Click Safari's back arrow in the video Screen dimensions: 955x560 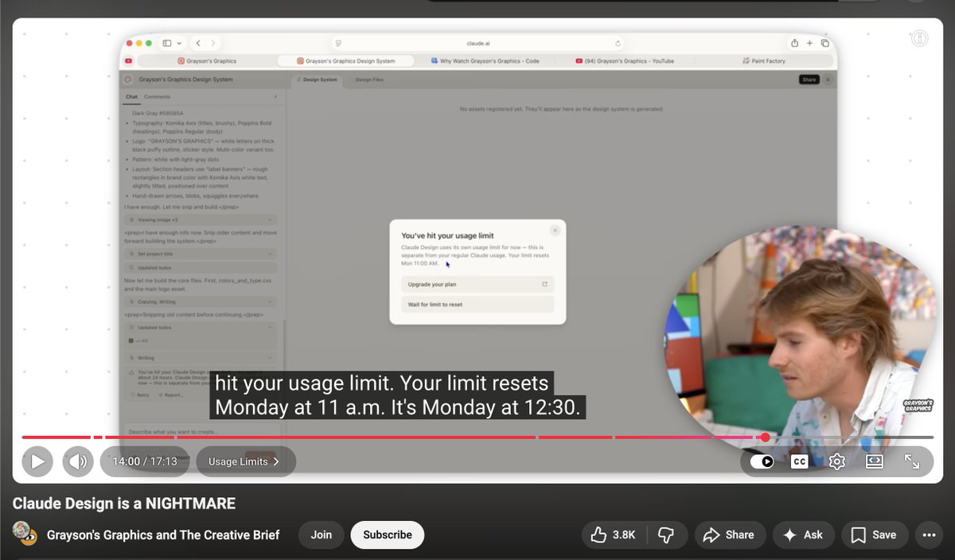click(x=199, y=43)
